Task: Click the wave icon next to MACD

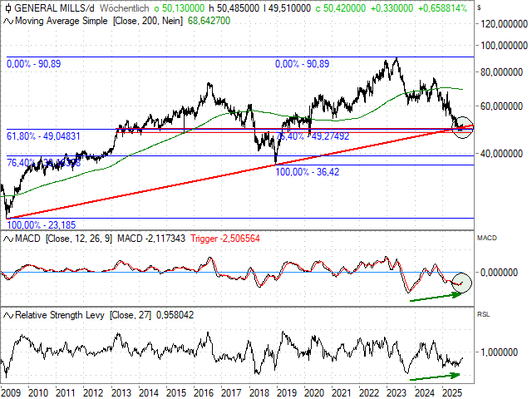Action: coord(7,239)
